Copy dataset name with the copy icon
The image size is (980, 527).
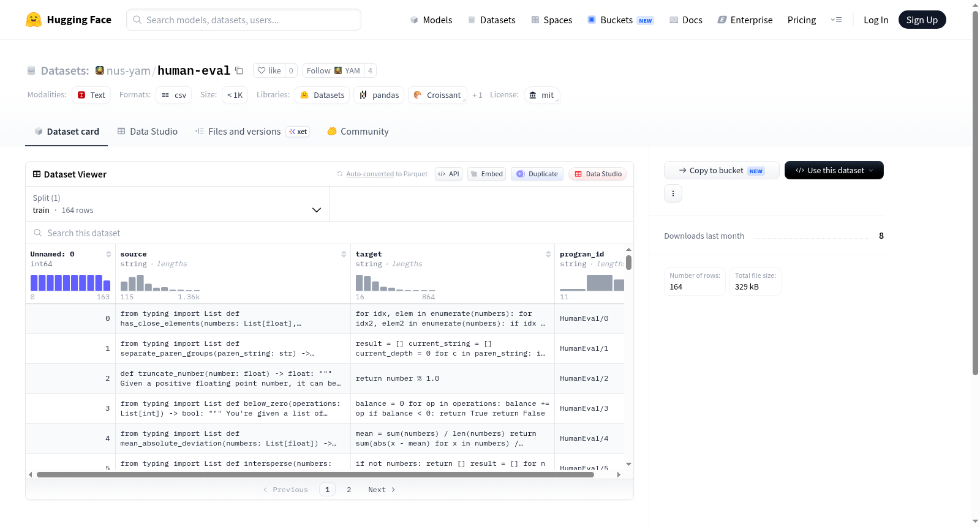click(239, 70)
